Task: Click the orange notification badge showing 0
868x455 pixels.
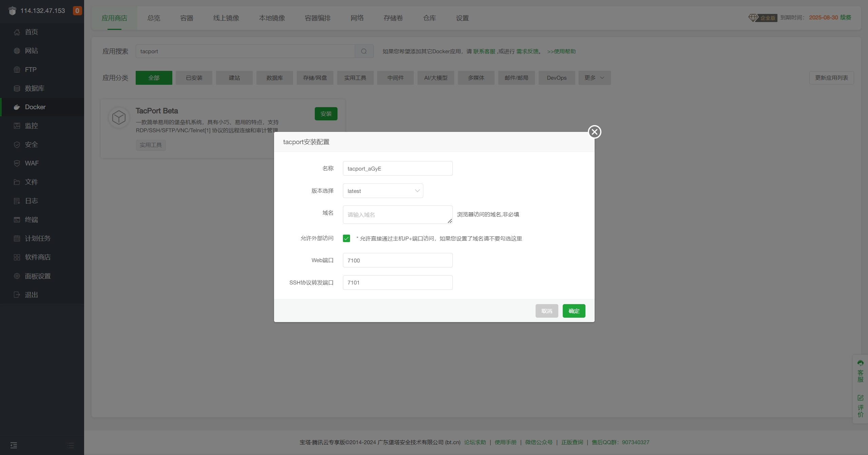Action: pos(77,11)
